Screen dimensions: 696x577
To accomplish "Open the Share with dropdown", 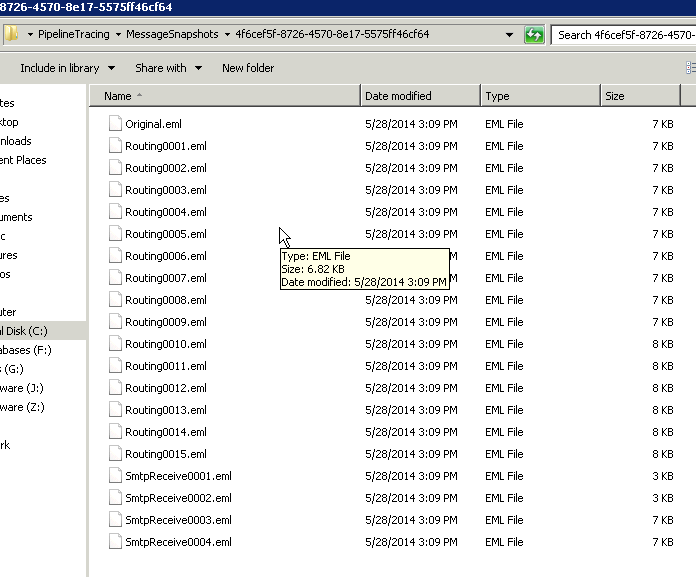I will click(168, 68).
